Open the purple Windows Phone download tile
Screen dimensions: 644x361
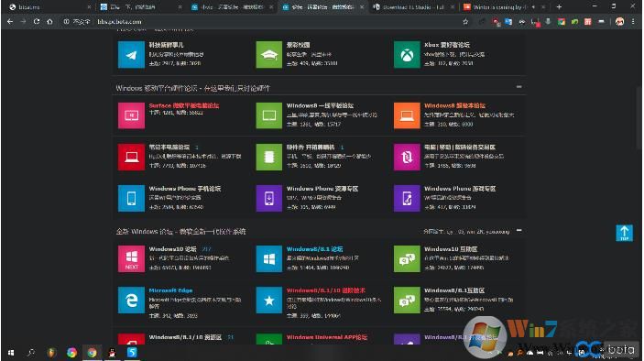(269, 198)
